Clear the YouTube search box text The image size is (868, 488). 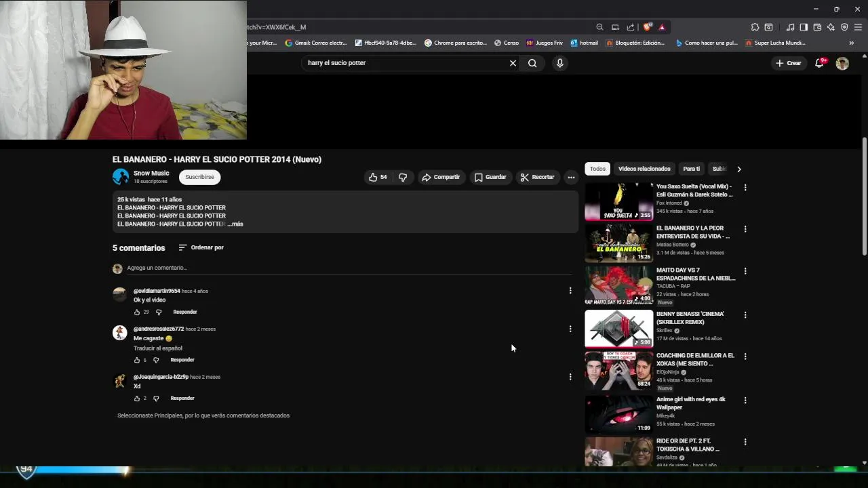click(513, 63)
